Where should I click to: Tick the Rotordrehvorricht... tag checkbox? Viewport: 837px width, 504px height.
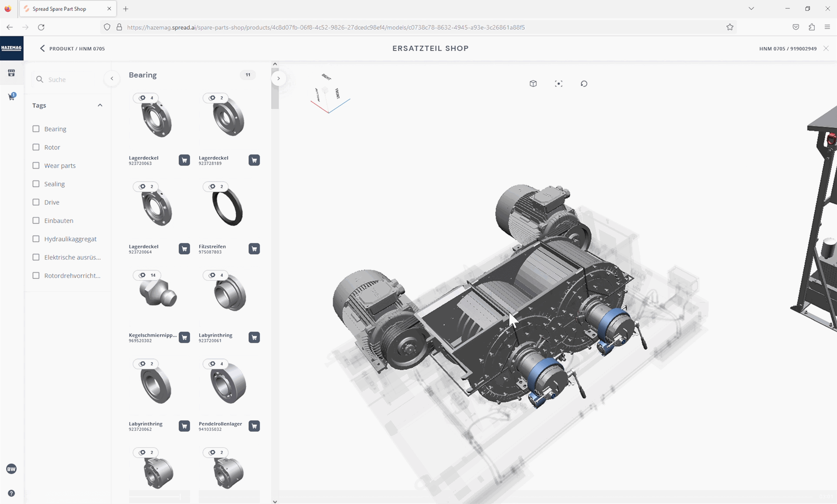point(36,275)
